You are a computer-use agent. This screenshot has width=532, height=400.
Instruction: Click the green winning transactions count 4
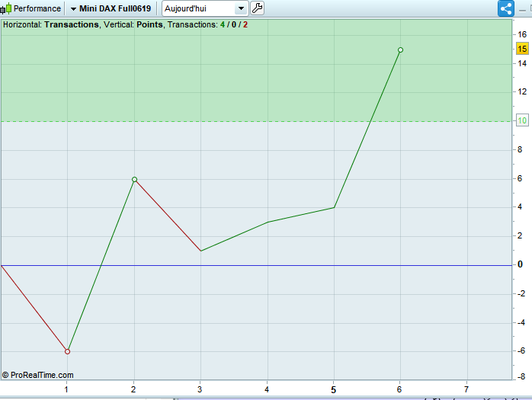coord(223,25)
